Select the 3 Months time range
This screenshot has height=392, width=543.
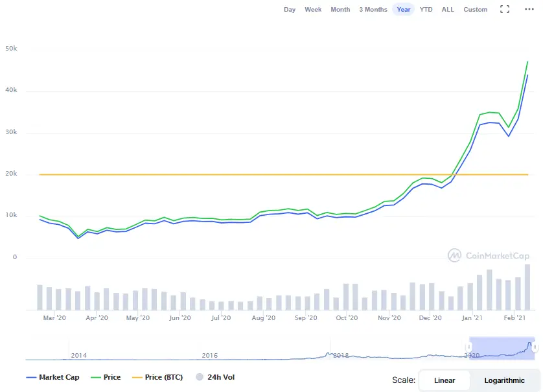(x=373, y=9)
